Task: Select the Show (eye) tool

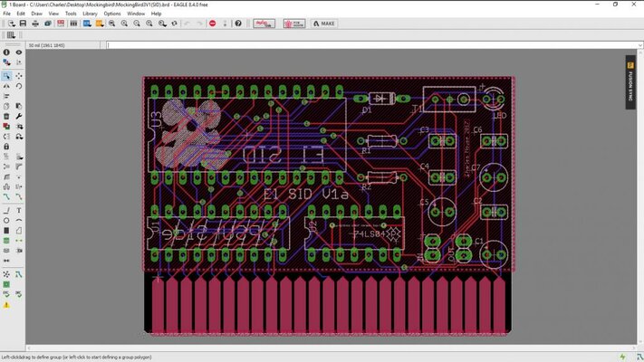Action: [19, 52]
